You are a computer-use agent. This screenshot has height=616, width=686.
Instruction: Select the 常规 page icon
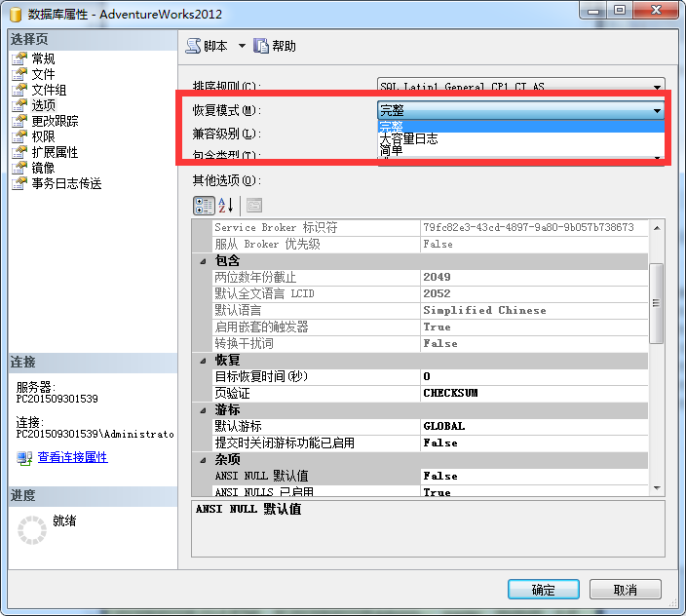point(19,58)
